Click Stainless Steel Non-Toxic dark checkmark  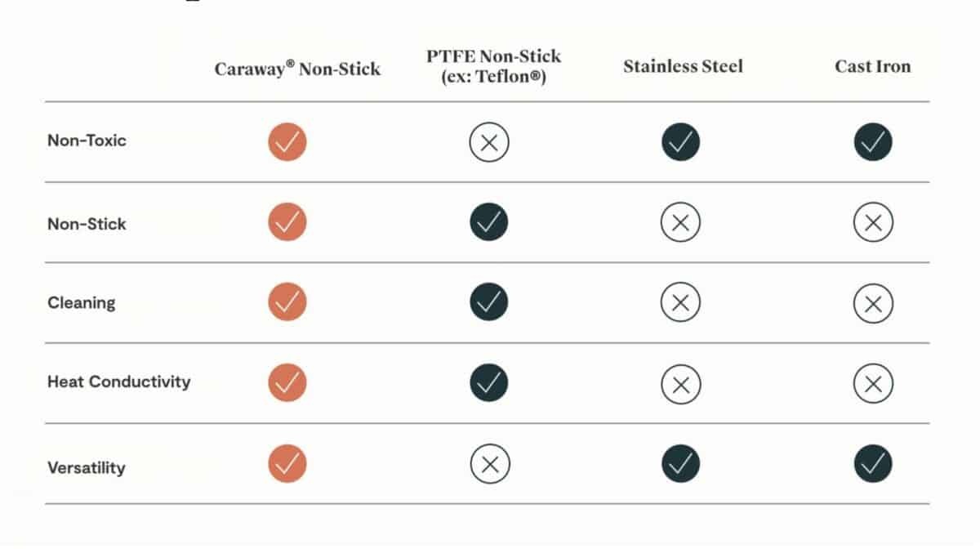680,142
